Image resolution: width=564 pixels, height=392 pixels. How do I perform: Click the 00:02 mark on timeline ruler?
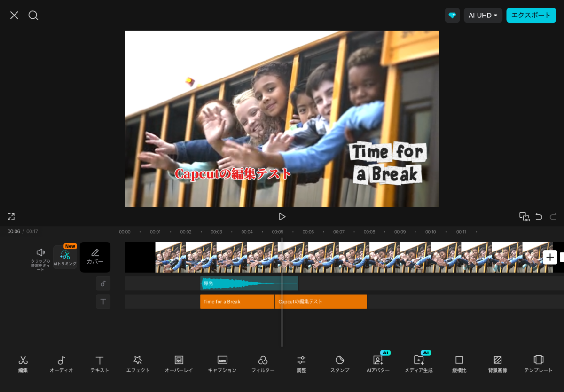[186, 232]
